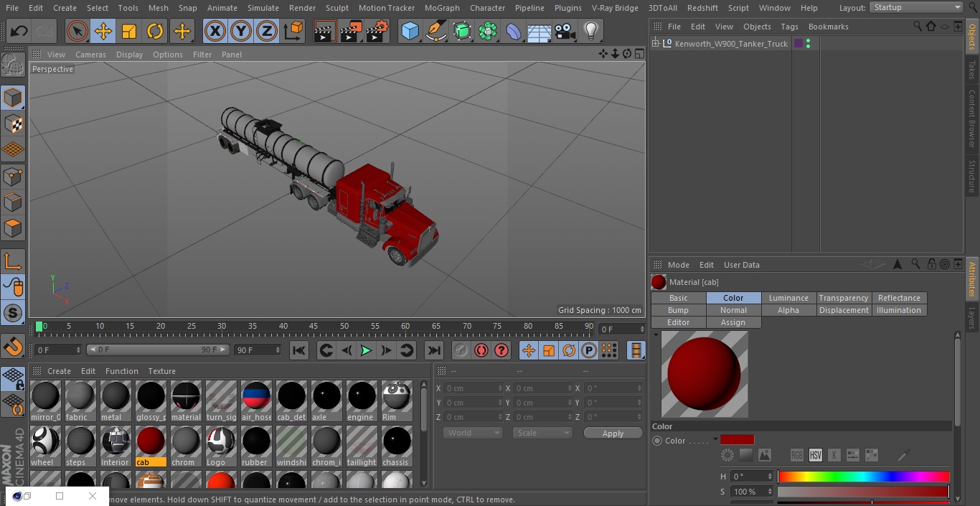980x506 pixels.
Task: Open the Cameras menu in viewport
Action: tap(90, 55)
